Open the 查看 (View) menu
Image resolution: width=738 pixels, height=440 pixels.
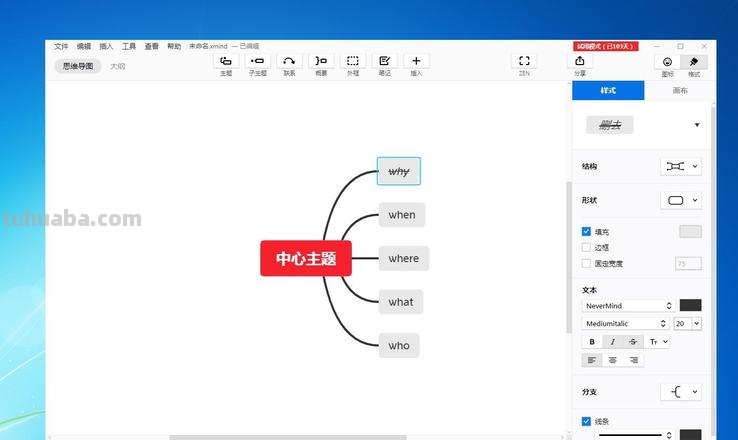152,46
